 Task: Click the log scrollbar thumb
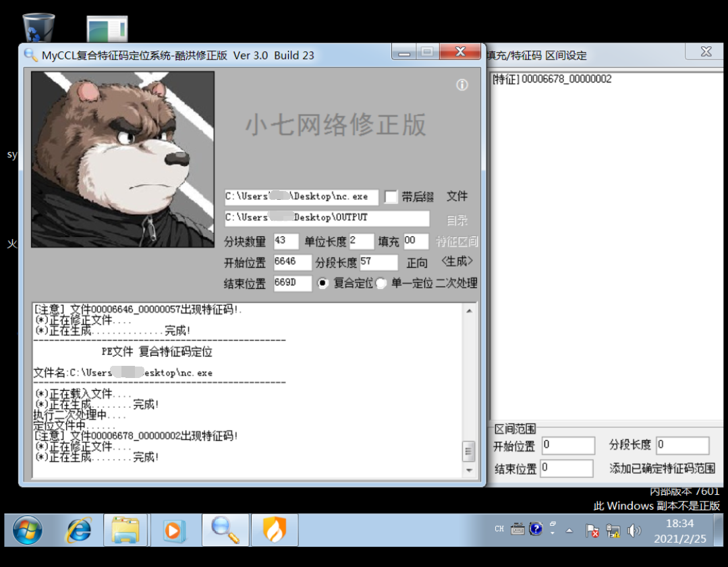tap(469, 451)
